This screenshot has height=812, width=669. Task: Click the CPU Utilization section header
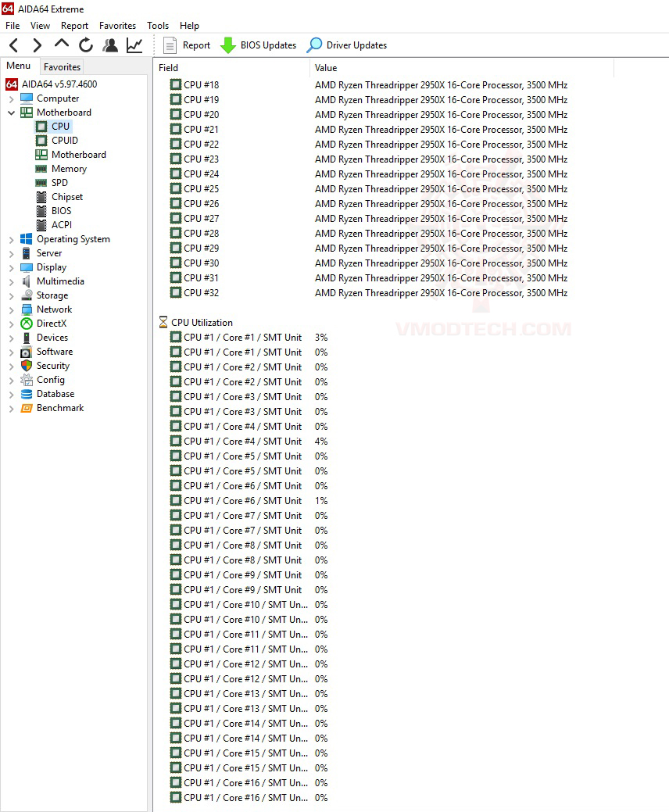(x=195, y=322)
